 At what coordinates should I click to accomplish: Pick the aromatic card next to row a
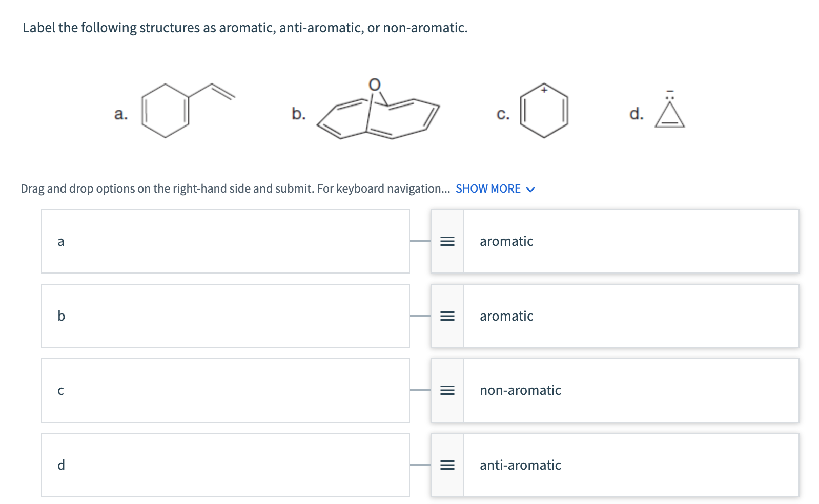[x=630, y=241]
